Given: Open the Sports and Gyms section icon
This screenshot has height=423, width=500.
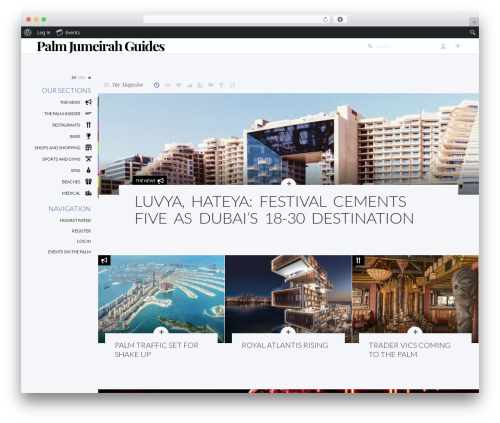Looking at the screenshot, I should 88,159.
